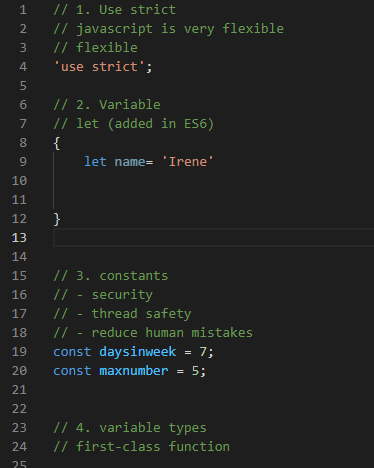The height and width of the screenshot is (468, 374).
Task: Place cursor in the 'use strict' statement
Action: point(103,67)
